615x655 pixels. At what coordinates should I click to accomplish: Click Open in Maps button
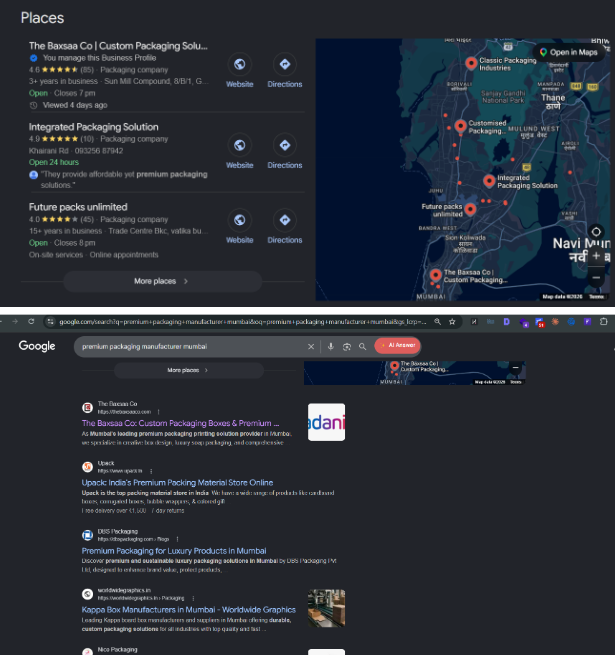(569, 52)
